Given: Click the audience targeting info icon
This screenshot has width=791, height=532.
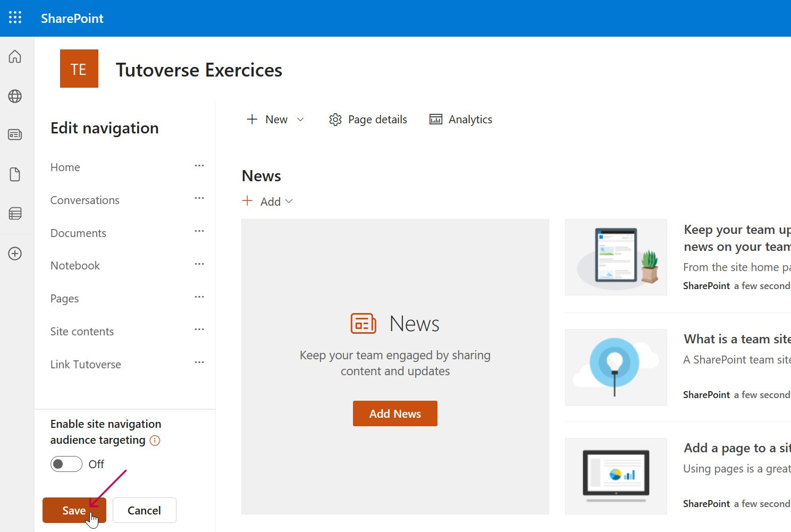Looking at the screenshot, I should 155,440.
